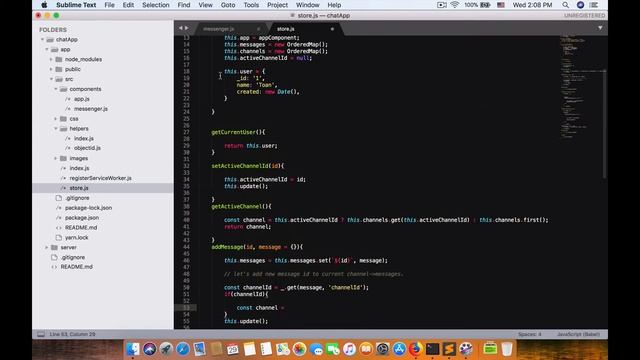Collapse the helpers folder

coord(56,129)
